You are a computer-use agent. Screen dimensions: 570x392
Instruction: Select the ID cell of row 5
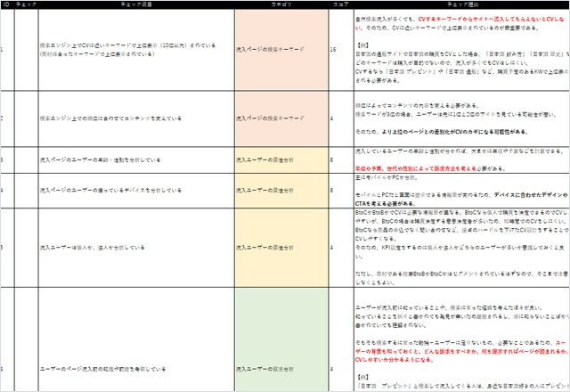point(7,248)
